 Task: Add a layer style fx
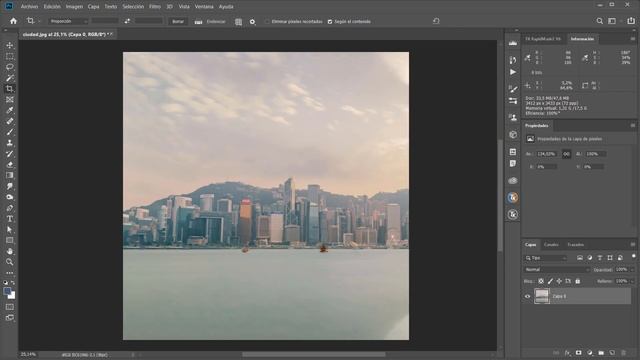coord(568,353)
